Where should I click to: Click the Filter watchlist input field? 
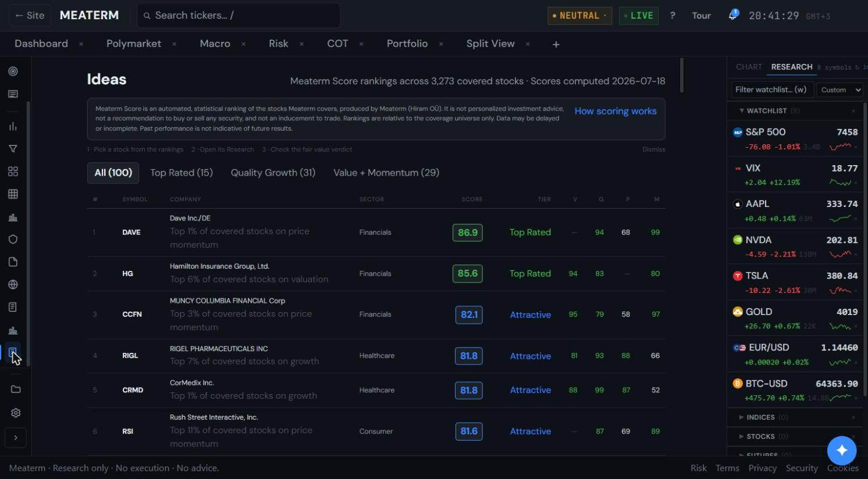[771, 90]
